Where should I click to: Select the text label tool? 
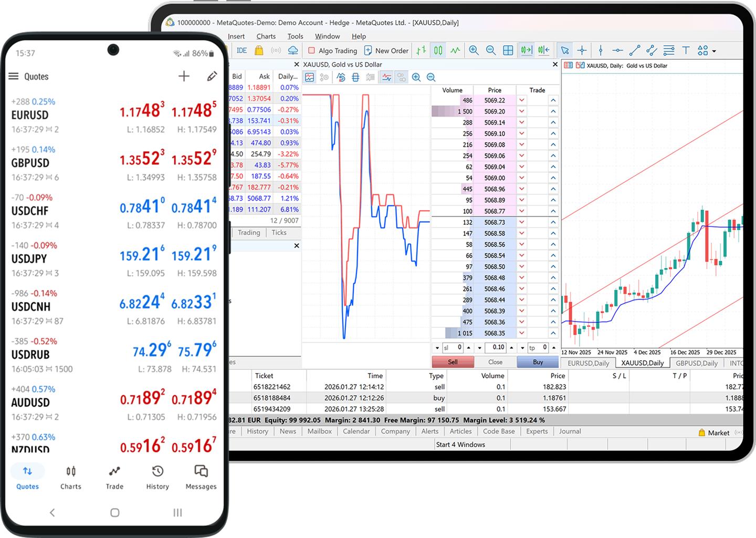click(686, 50)
